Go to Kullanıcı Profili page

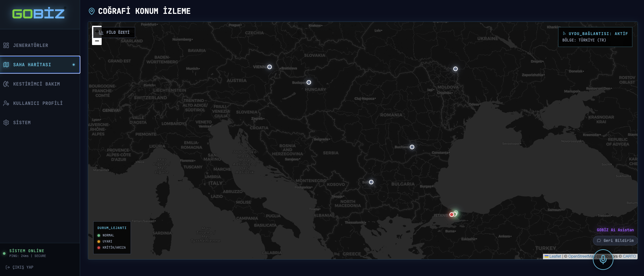[38, 103]
